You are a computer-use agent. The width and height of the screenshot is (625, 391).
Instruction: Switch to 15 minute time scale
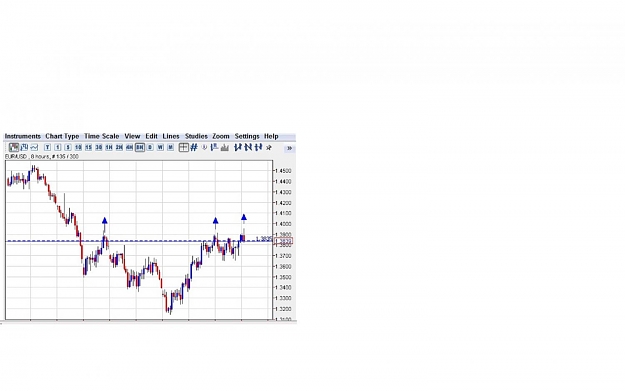[x=88, y=147]
